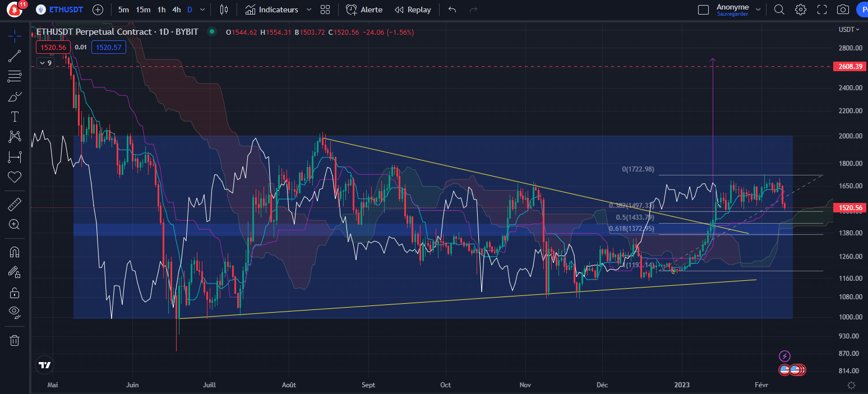Toggle hide all drawing tools with the eye icon
868x394 pixels.
pyautogui.click(x=15, y=312)
